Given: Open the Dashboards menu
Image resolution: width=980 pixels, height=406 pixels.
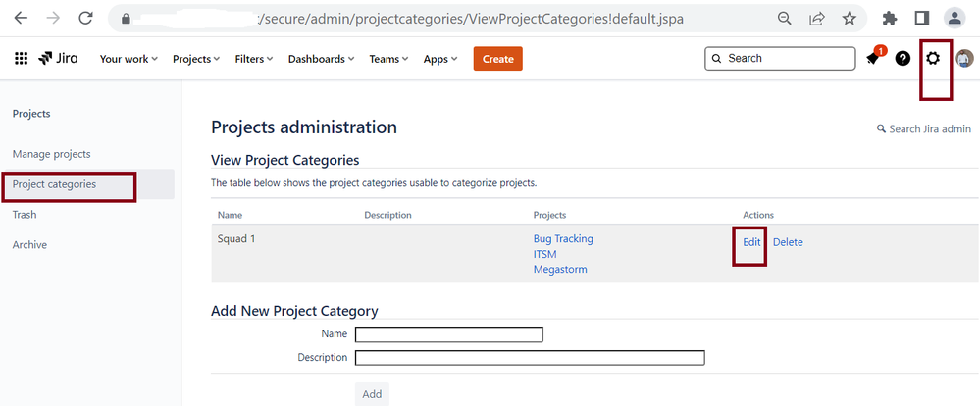Looking at the screenshot, I should coord(321,59).
